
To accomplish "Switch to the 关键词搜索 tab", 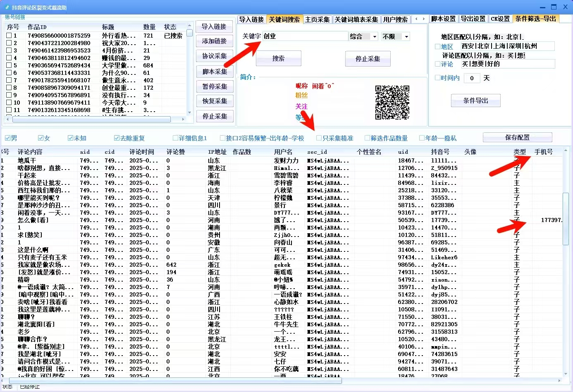I will (284, 19).
